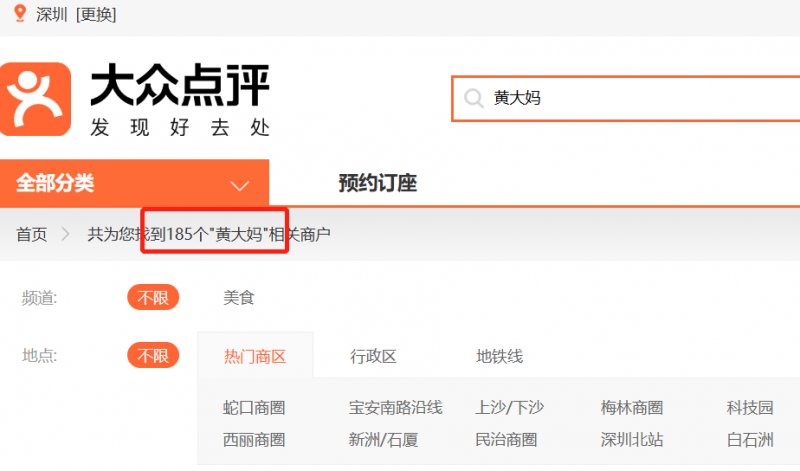Screen dimensions: 800x471
Task: Click the 大众点评 brand title text
Action: [180, 85]
